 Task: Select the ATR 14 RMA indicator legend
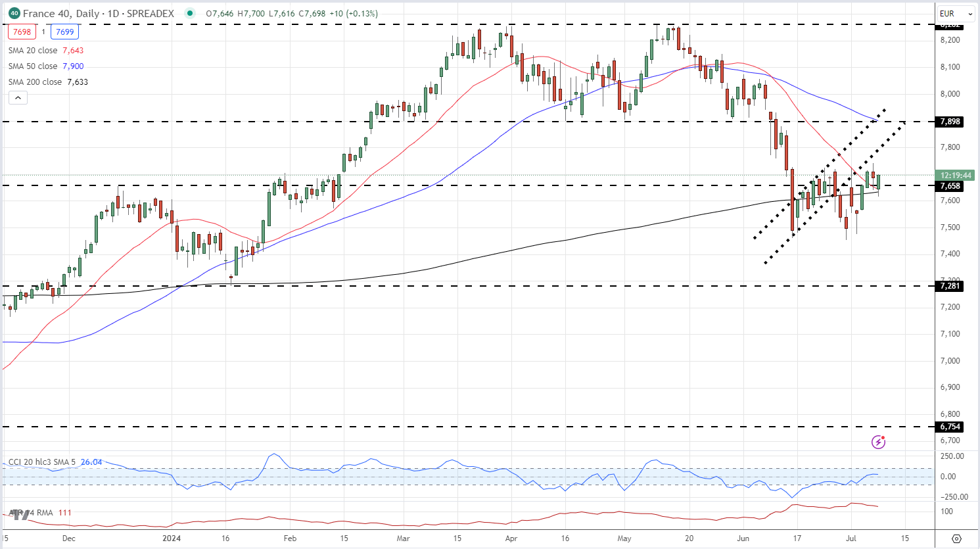(x=32, y=513)
